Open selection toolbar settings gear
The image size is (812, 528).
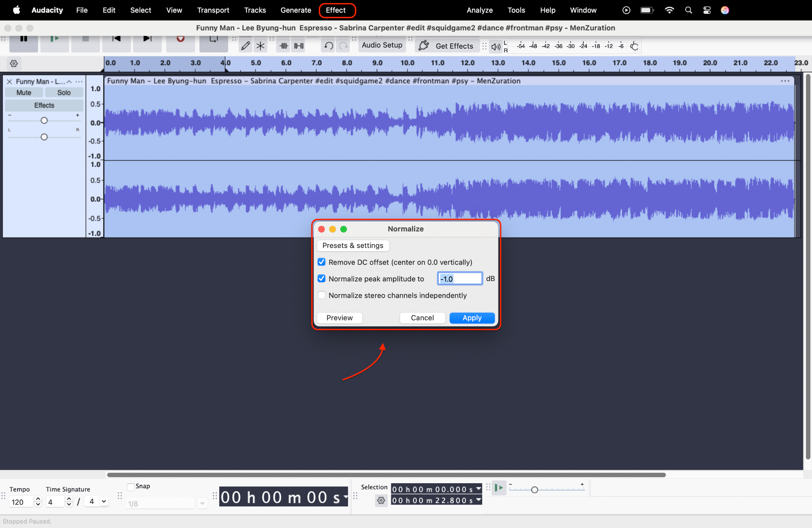[381, 501]
